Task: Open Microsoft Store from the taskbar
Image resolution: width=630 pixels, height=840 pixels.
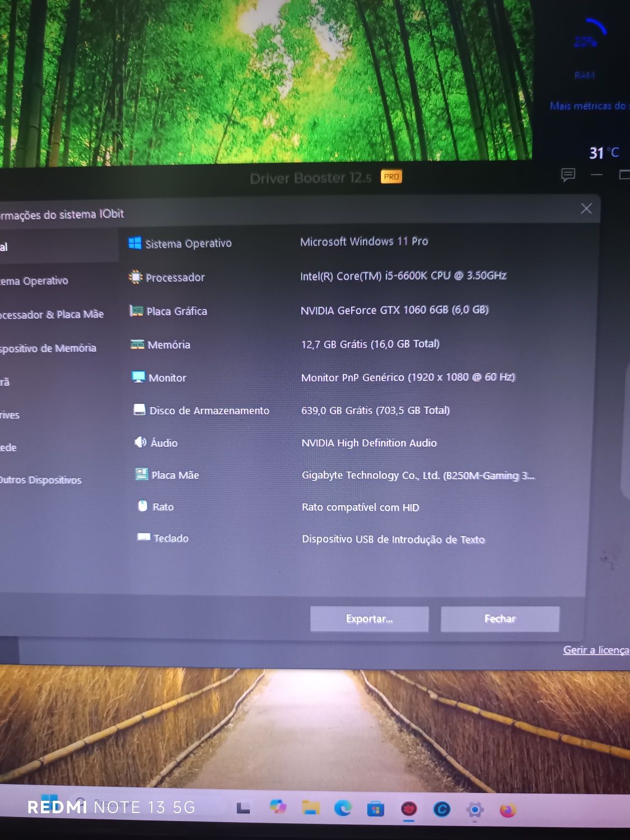Action: [375, 809]
